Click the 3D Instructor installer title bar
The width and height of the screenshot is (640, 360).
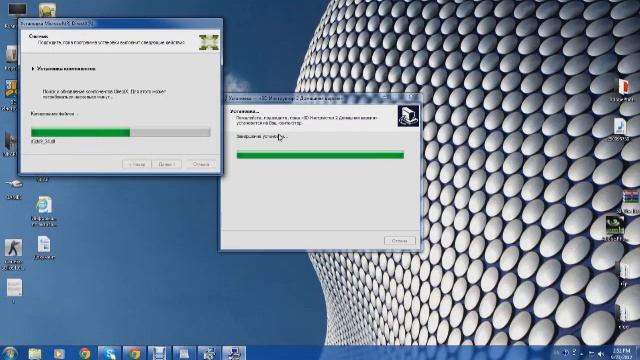320,98
